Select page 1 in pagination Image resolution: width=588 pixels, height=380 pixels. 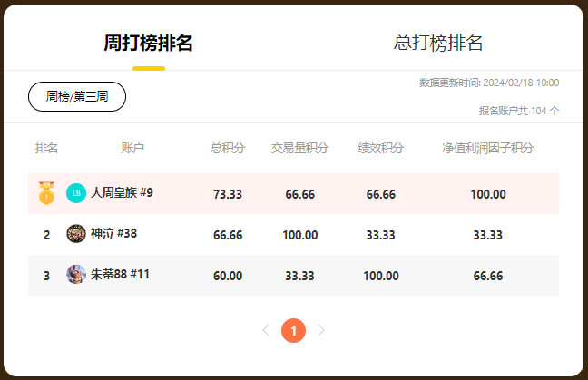(294, 330)
